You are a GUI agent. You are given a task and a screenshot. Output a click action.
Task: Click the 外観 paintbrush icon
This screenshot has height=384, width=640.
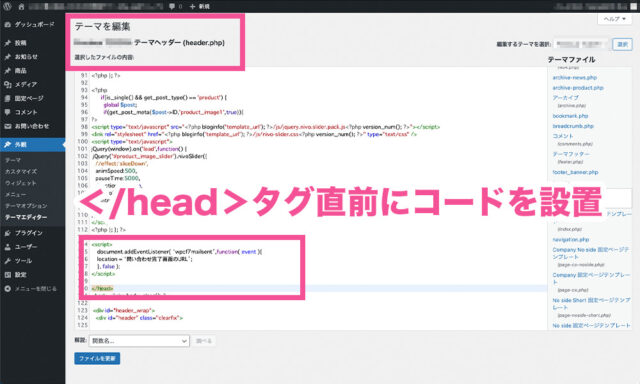[x=7, y=144]
